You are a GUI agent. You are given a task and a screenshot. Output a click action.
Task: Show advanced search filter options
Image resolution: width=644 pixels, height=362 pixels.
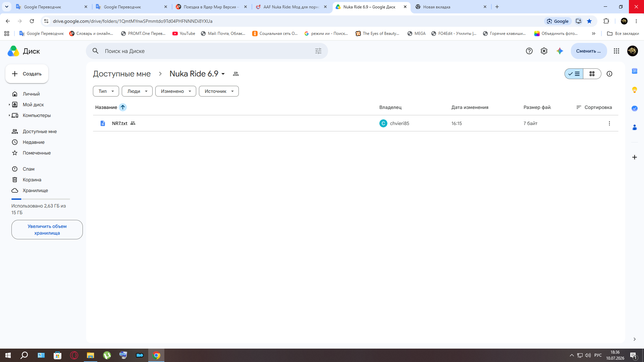tap(318, 51)
